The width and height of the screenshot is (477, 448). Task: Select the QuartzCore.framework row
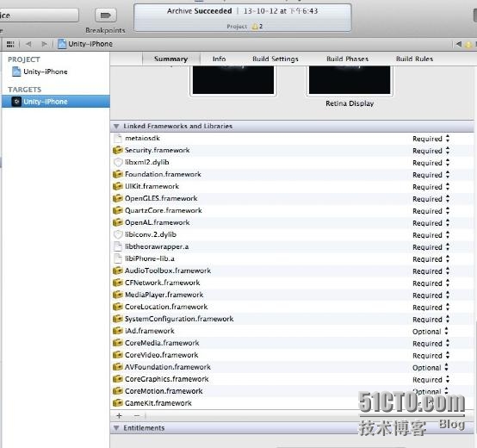click(291, 210)
